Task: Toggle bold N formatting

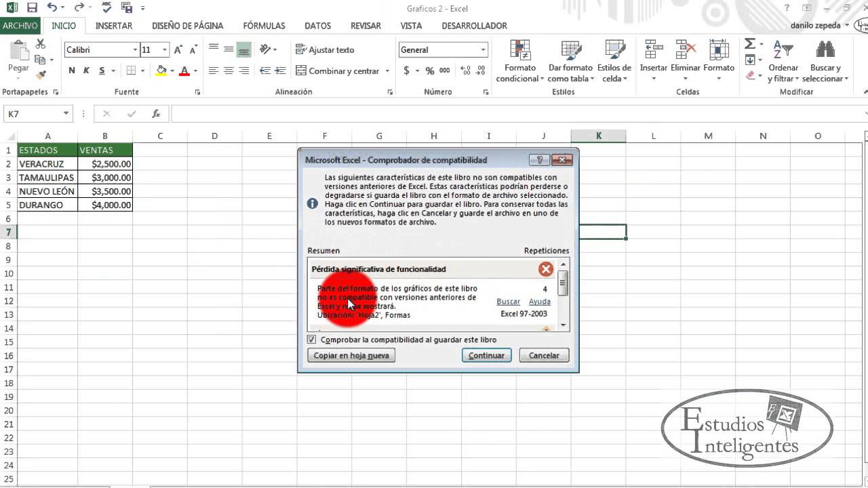Action: [72, 70]
